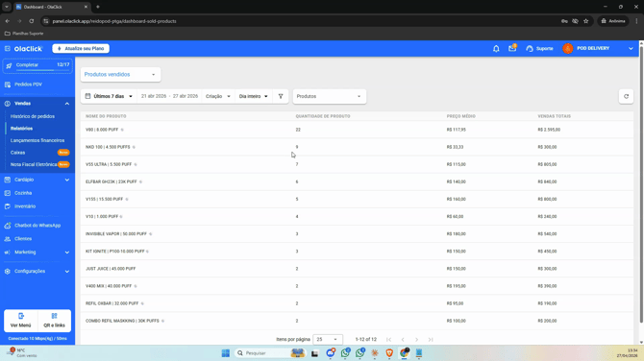
Task: Open Brave browser from taskbar
Action: (389, 353)
